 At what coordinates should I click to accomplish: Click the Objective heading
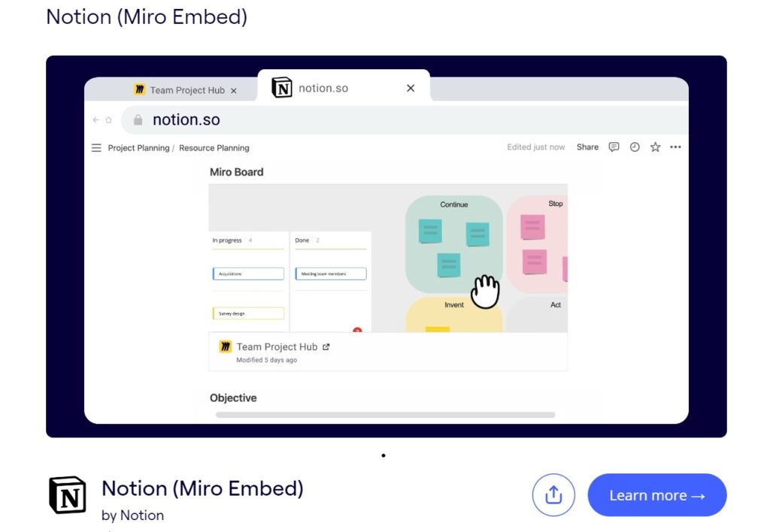pos(233,398)
